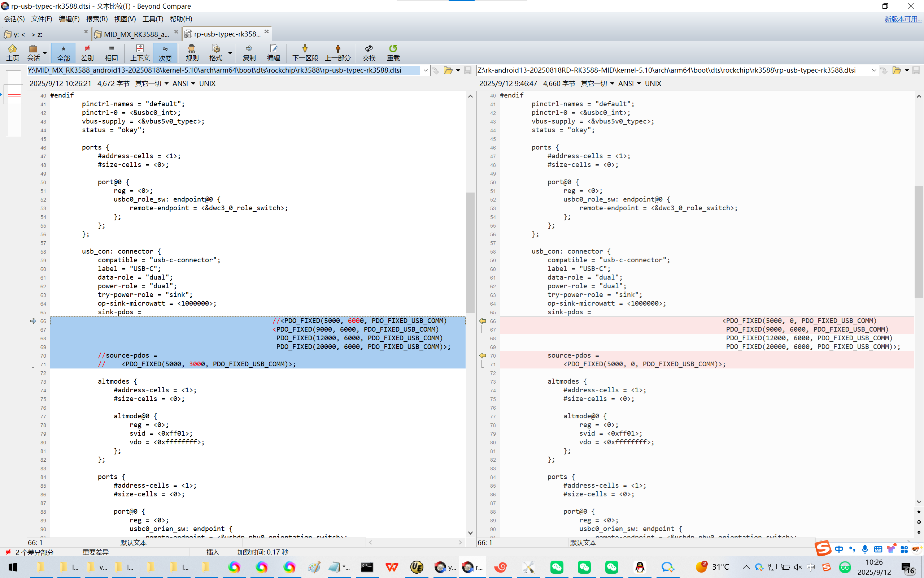Click the right pane vertical scrollbar thumb
This screenshot has height=578, width=924.
[x=919, y=242]
